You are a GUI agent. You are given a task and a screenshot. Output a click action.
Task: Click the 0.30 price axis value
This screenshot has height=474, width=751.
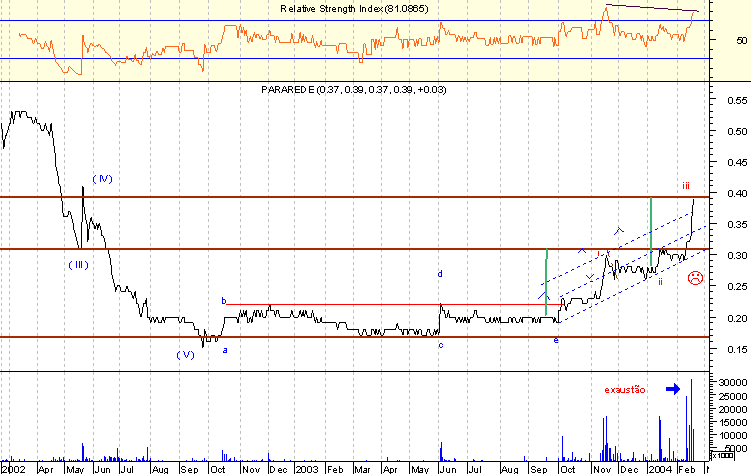[x=737, y=255]
